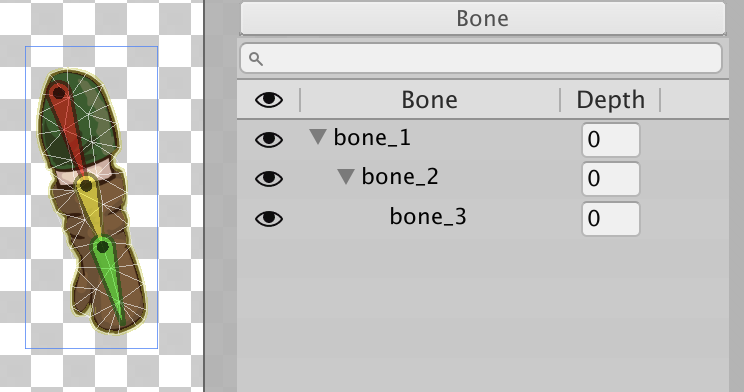Edit the depth value for bone_3
The width and height of the screenshot is (744, 392).
coord(611,218)
